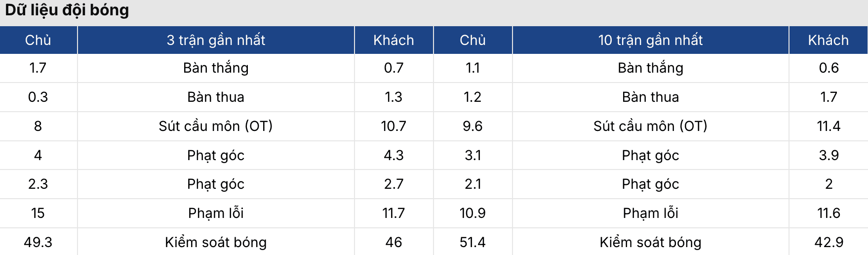Image resolution: width=868 pixels, height=255 pixels.
Task: Click the home shots value 9.6
Action: click(x=473, y=126)
